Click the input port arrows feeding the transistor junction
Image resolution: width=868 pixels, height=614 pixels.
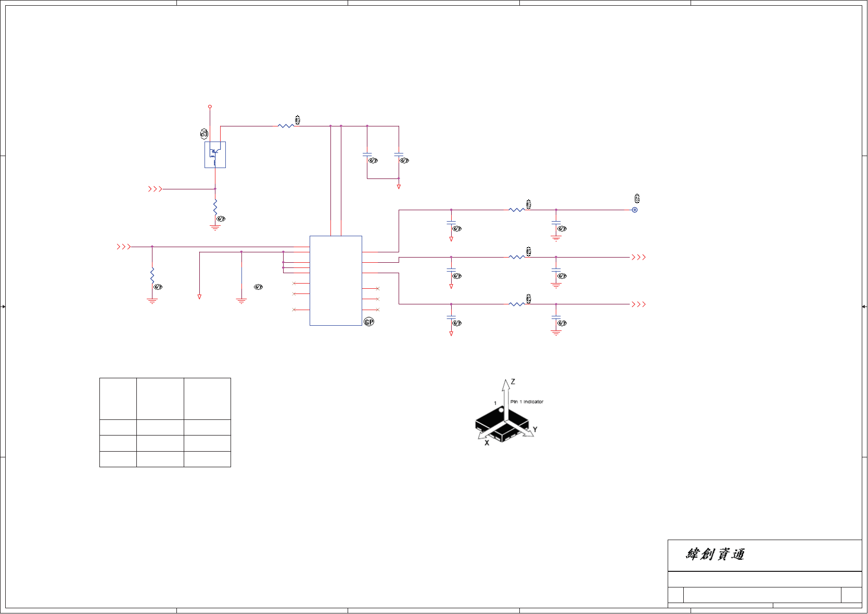click(x=155, y=189)
